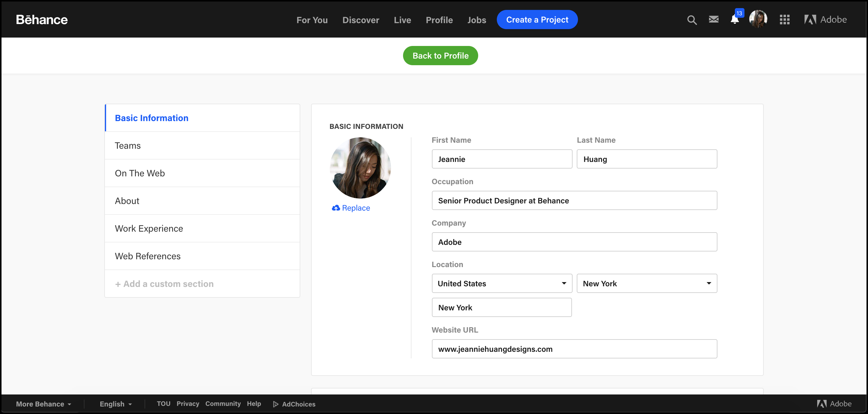The width and height of the screenshot is (868, 414).
Task: Navigate to Work Experience section
Action: coord(149,228)
